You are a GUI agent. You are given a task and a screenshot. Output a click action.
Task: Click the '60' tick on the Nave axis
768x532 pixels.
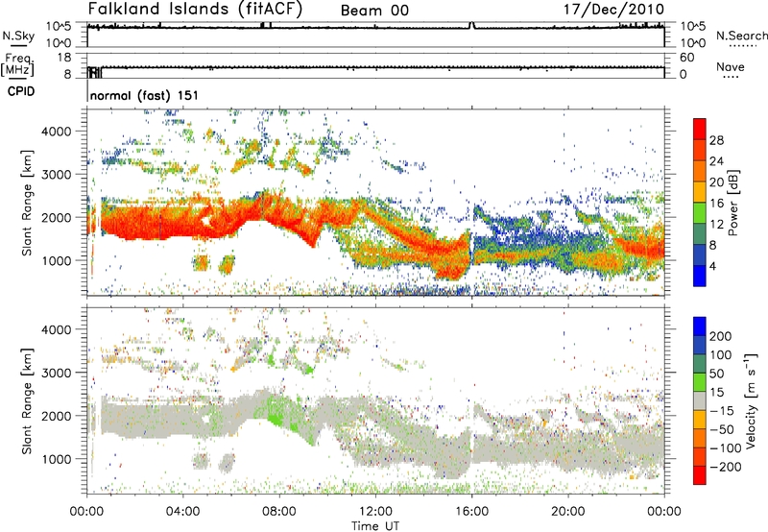686,58
